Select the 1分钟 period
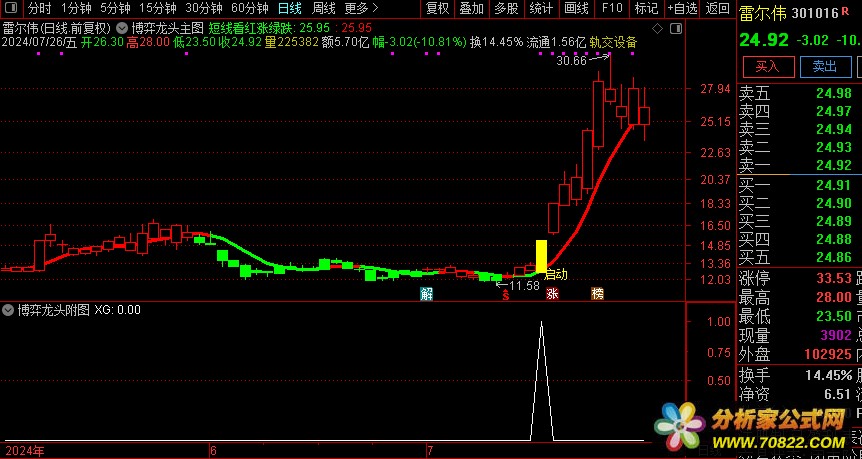The image size is (862, 459). 76,8
